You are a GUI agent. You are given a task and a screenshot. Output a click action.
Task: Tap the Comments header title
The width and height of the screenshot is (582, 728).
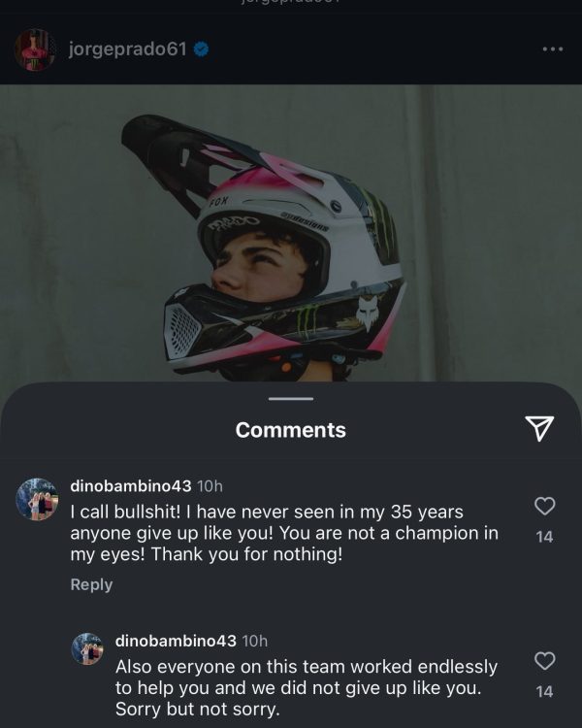290,430
